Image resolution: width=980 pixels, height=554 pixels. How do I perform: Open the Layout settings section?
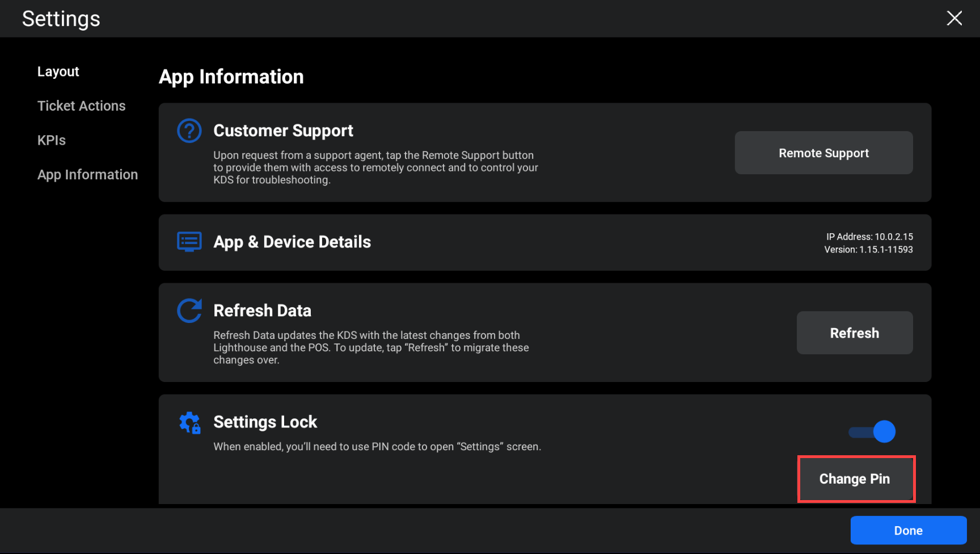tap(58, 72)
